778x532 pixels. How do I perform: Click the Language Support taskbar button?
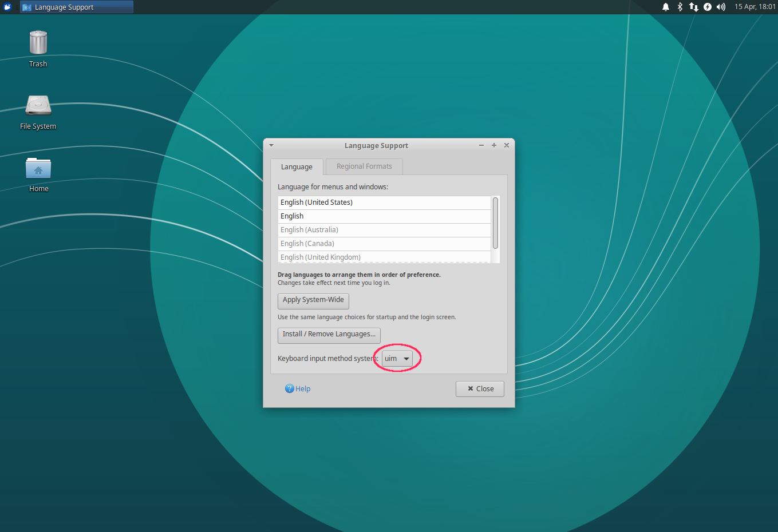(x=77, y=7)
